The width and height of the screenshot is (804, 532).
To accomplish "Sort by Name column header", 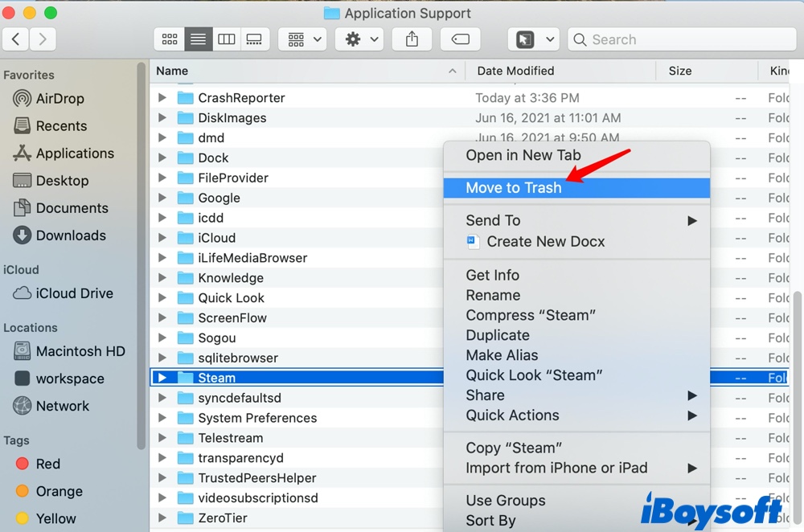I will point(306,71).
